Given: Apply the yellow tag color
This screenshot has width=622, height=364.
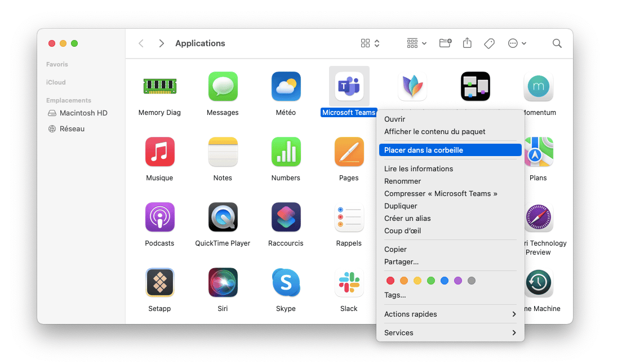Looking at the screenshot, I should [417, 281].
